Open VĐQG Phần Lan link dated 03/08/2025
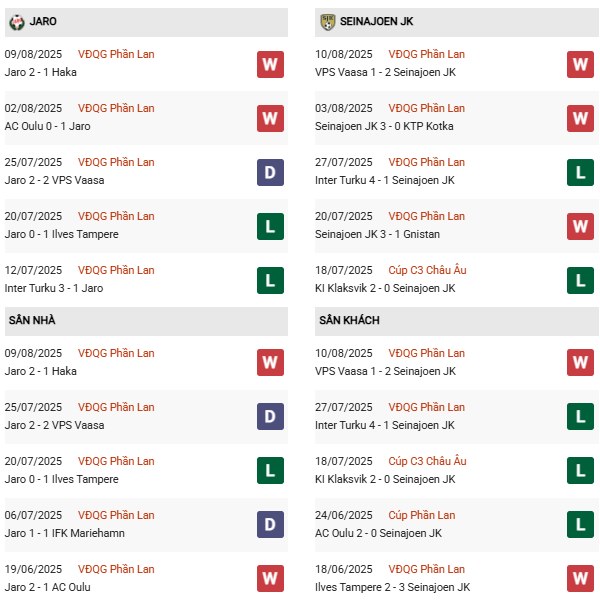 point(427,108)
